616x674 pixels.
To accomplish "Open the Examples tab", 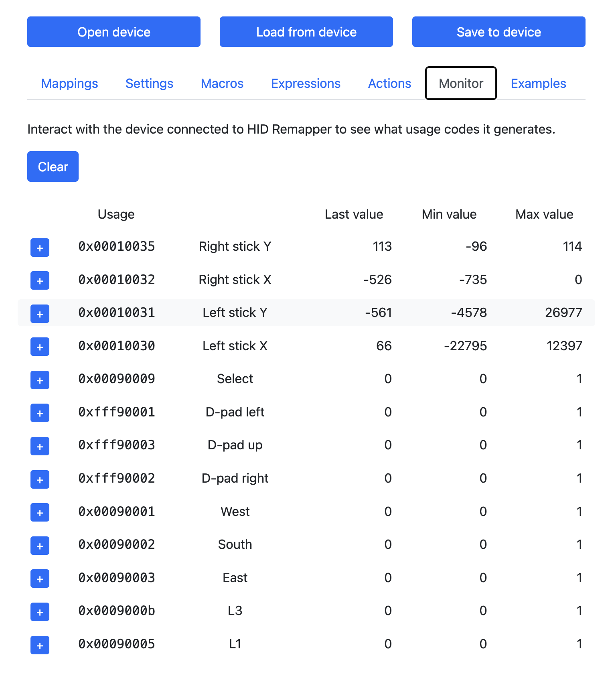I will [x=538, y=83].
